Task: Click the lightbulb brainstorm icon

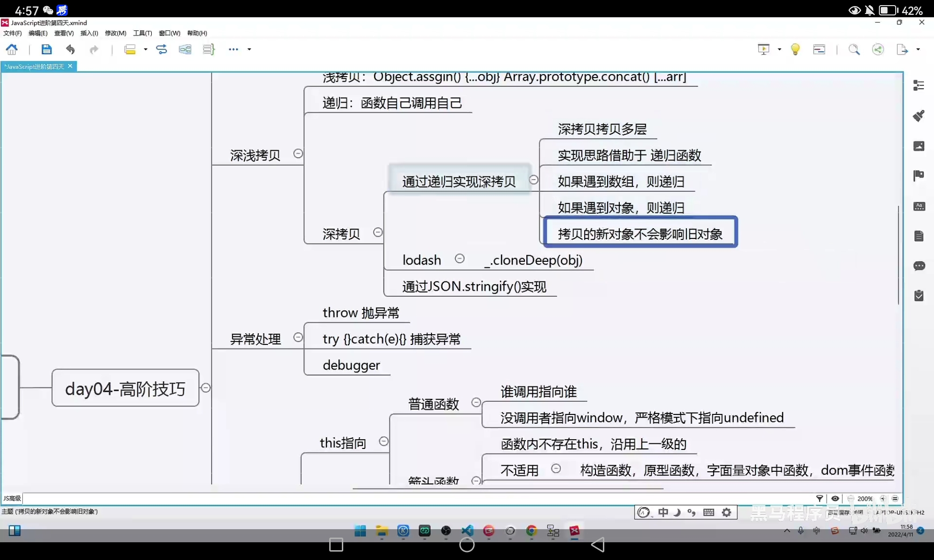Action: tap(795, 49)
